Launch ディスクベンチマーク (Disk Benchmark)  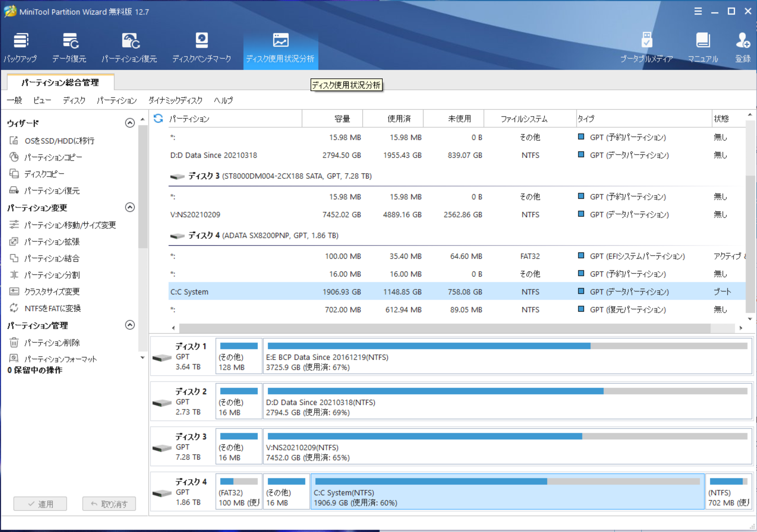point(201,47)
